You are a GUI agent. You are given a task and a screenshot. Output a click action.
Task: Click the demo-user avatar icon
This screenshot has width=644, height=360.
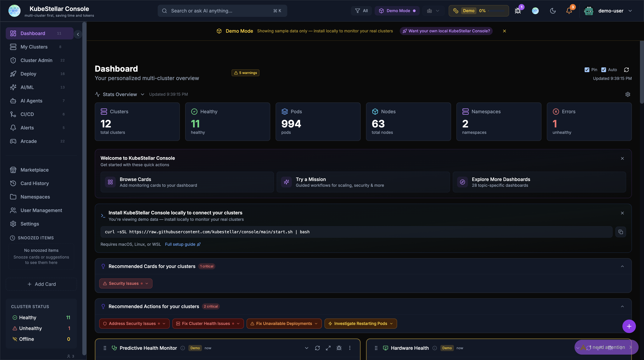click(x=589, y=11)
